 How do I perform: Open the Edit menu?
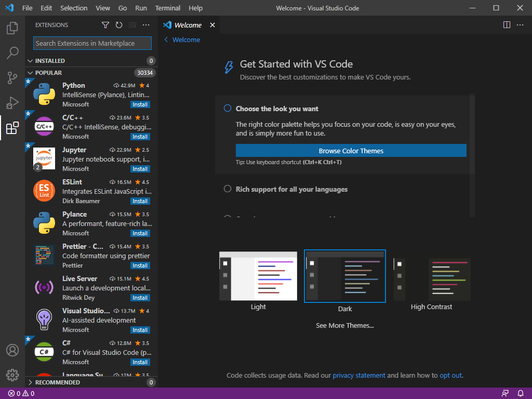pos(46,8)
